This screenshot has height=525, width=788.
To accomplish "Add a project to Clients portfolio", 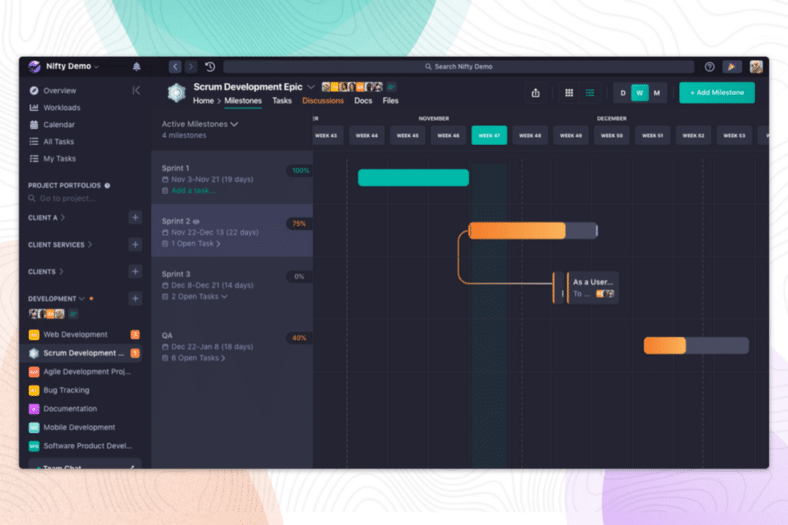I will tap(135, 271).
